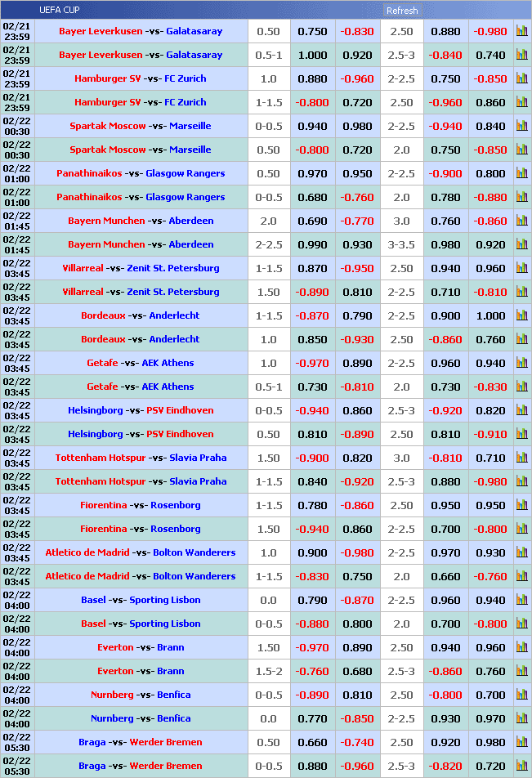Screen dimensions: 532x778
Task: Open chart icon for Villarreal 1.50 handicap row
Action: [x=522, y=292]
